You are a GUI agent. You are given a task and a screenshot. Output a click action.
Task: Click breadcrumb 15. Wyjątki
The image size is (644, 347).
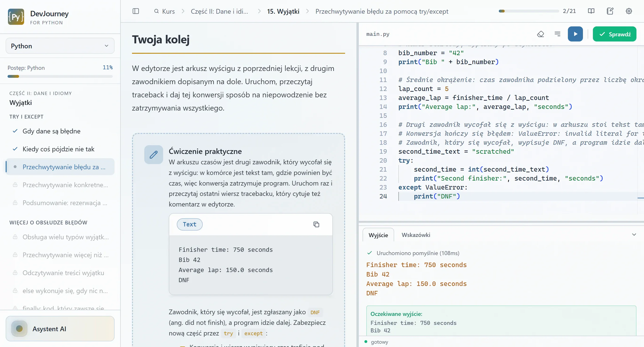point(283,11)
